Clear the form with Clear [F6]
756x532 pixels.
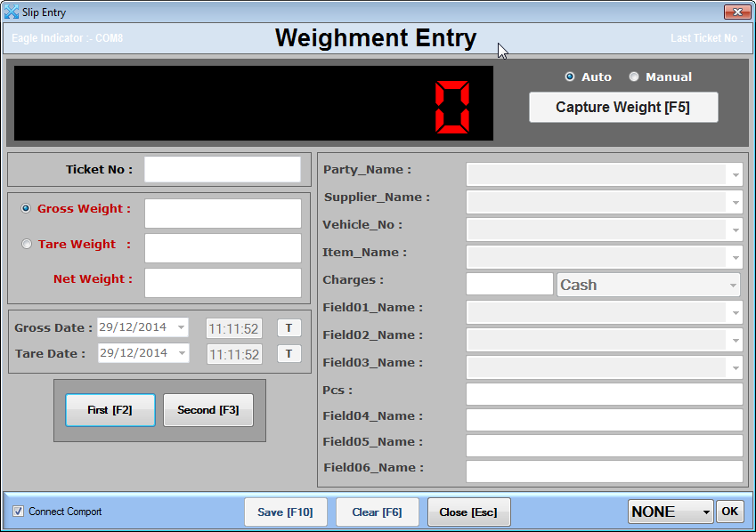coord(377,512)
